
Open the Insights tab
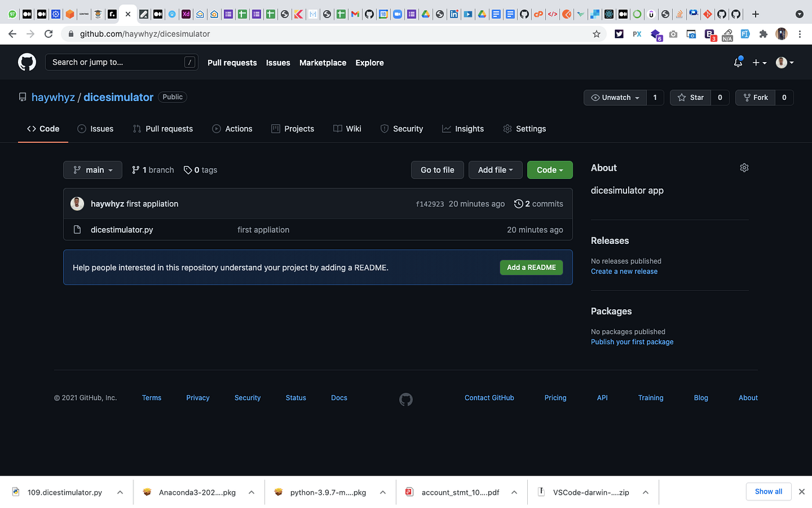(463, 129)
